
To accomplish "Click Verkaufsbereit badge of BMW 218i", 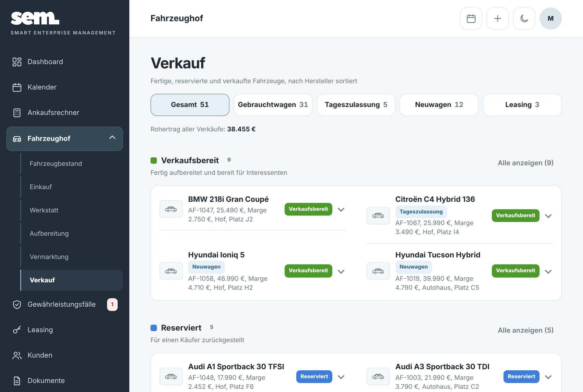I will [308, 209].
